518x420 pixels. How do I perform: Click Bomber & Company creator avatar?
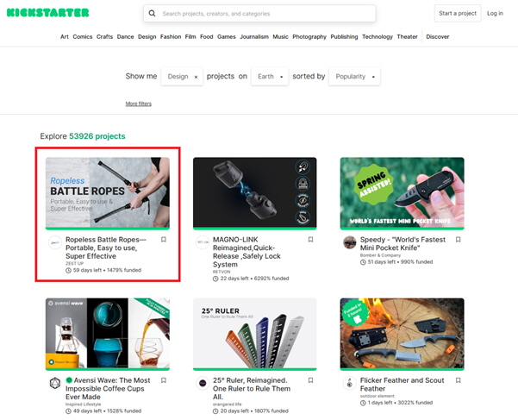click(350, 242)
